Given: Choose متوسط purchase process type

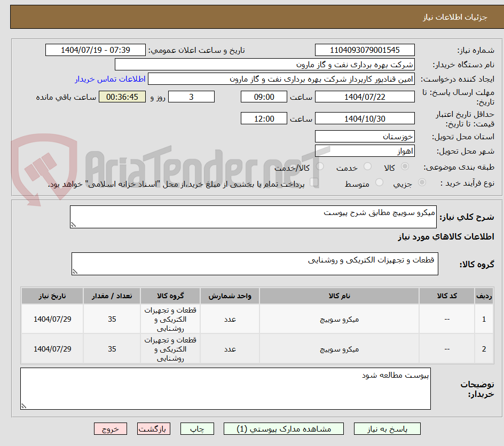Looking at the screenshot, I should (379, 182).
